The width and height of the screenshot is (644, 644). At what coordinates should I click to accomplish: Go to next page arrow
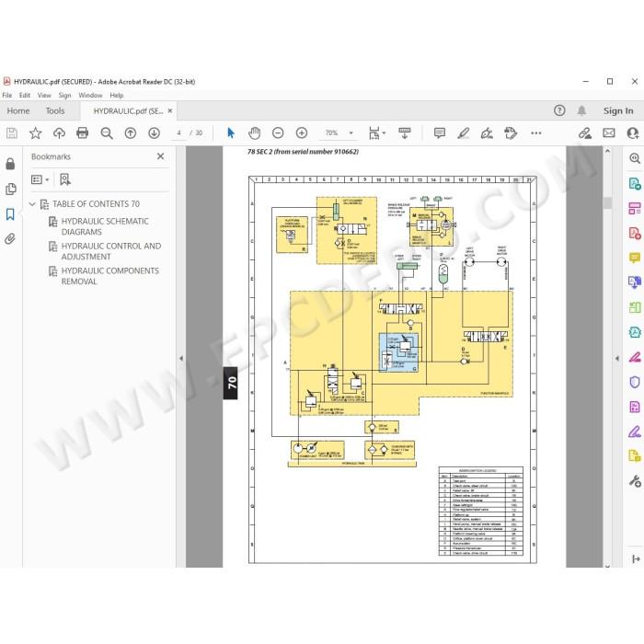click(154, 133)
